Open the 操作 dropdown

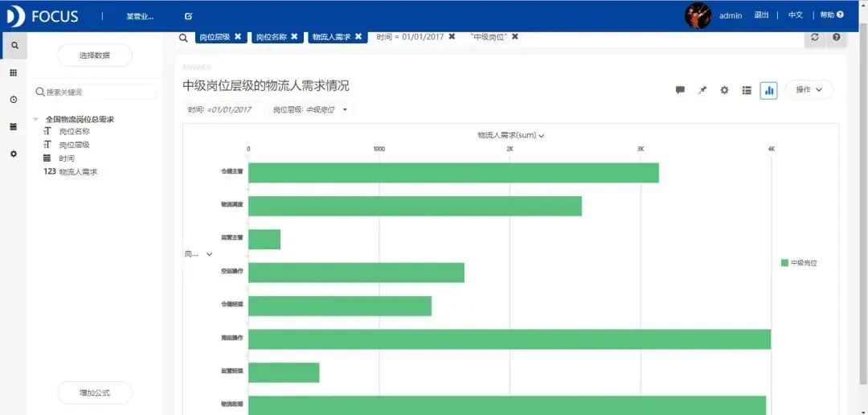809,90
